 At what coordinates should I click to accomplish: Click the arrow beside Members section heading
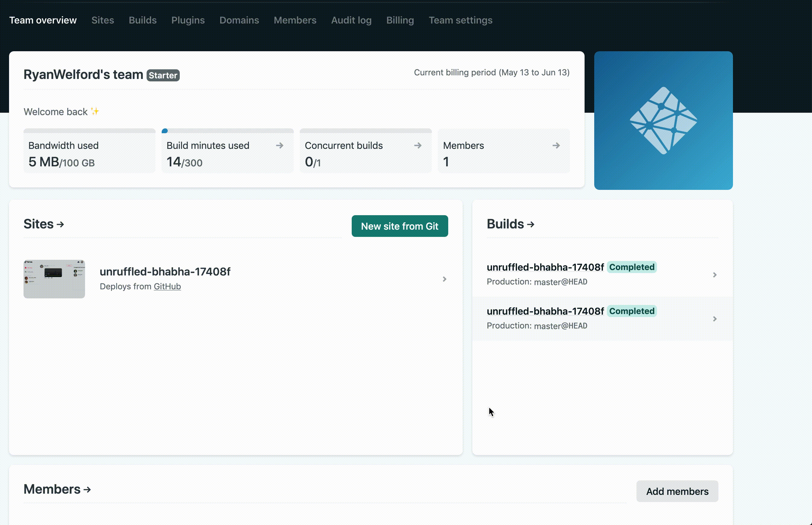coord(87,489)
